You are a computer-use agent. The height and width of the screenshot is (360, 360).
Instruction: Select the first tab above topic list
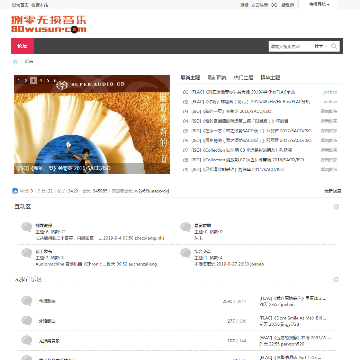coord(190,77)
